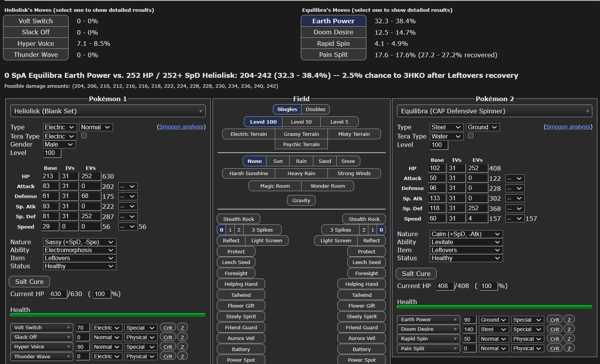
Task: Toggle Z for Equilibra's Earth Power
Action: tap(569, 320)
